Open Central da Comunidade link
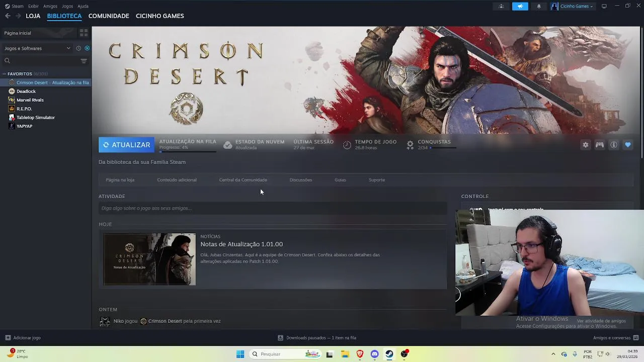The width and height of the screenshot is (644, 362). [243, 180]
